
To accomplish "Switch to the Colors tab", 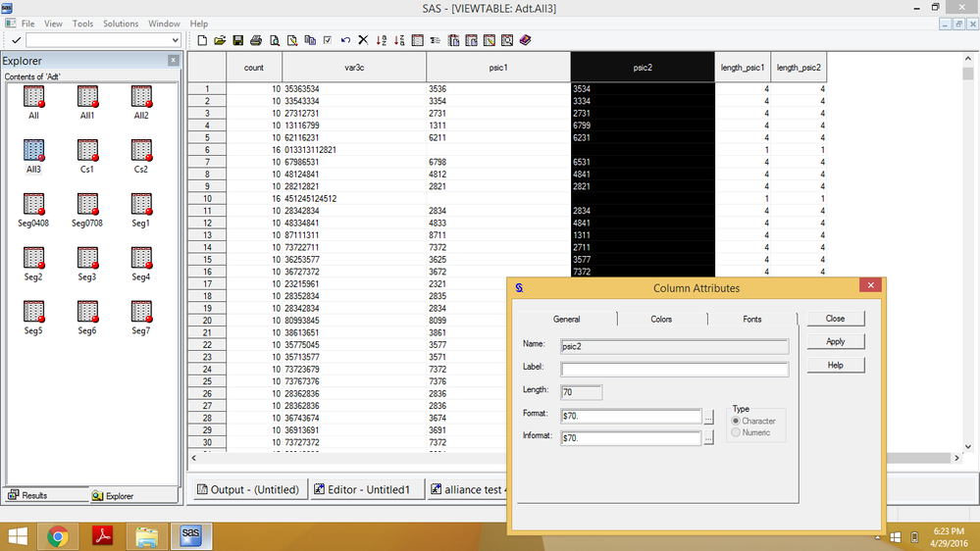I will click(x=661, y=319).
